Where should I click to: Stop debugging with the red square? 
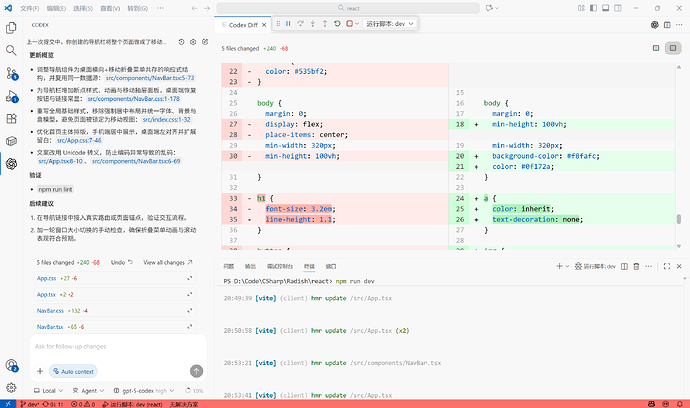point(350,23)
